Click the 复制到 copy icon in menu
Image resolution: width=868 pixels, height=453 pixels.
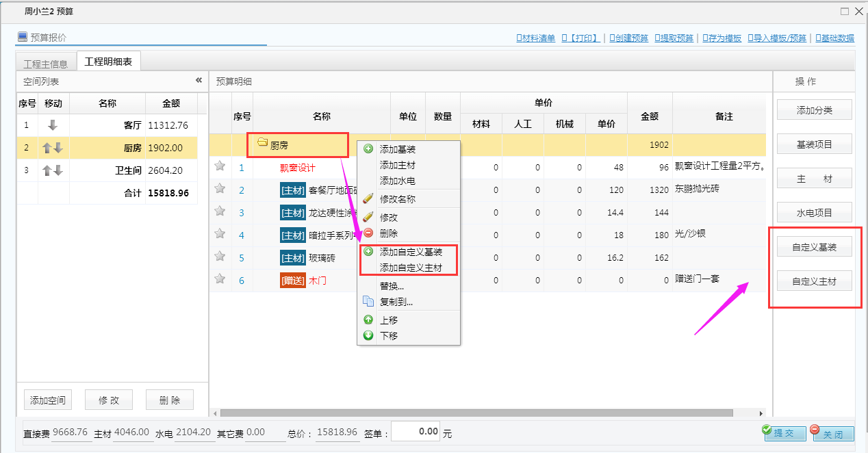pyautogui.click(x=368, y=301)
